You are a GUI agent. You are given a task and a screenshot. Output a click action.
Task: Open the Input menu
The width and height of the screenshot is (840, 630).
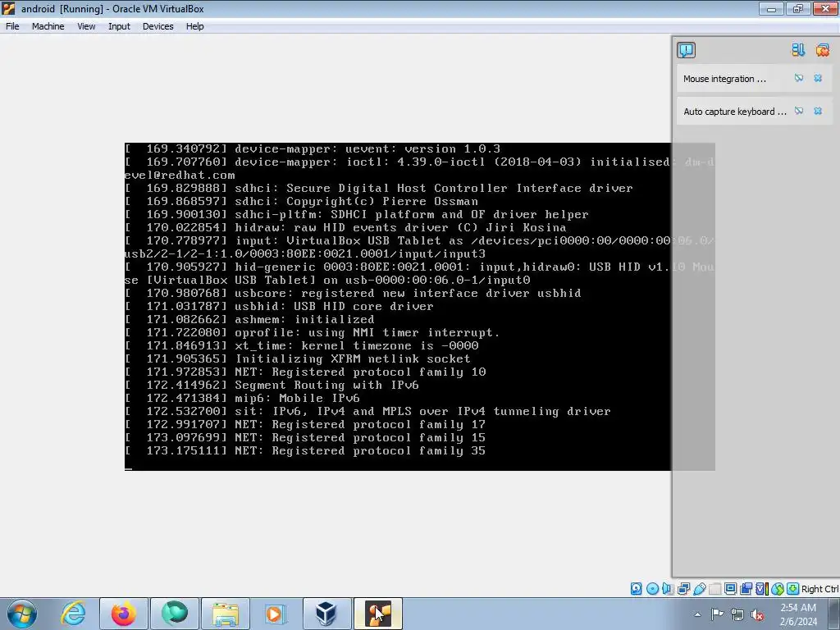(119, 26)
